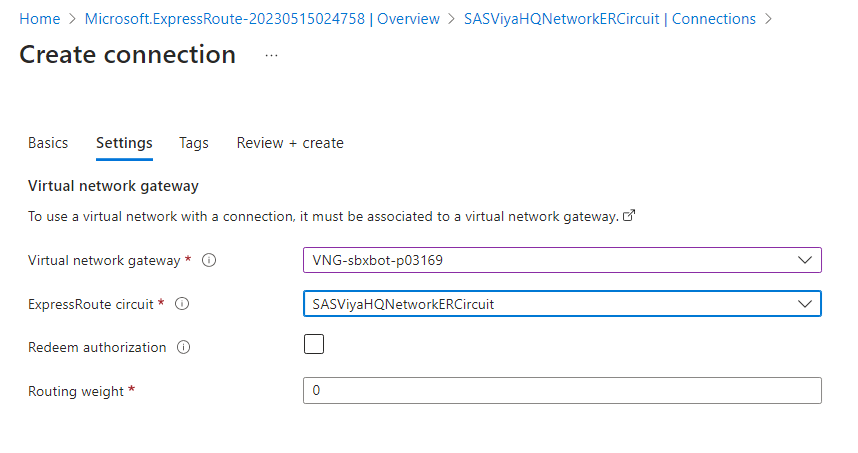
Task: Go to the Review + create tab
Action: click(x=290, y=143)
